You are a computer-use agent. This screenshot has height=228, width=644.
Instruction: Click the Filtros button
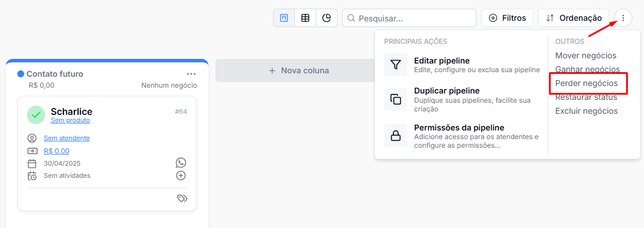pos(507,18)
